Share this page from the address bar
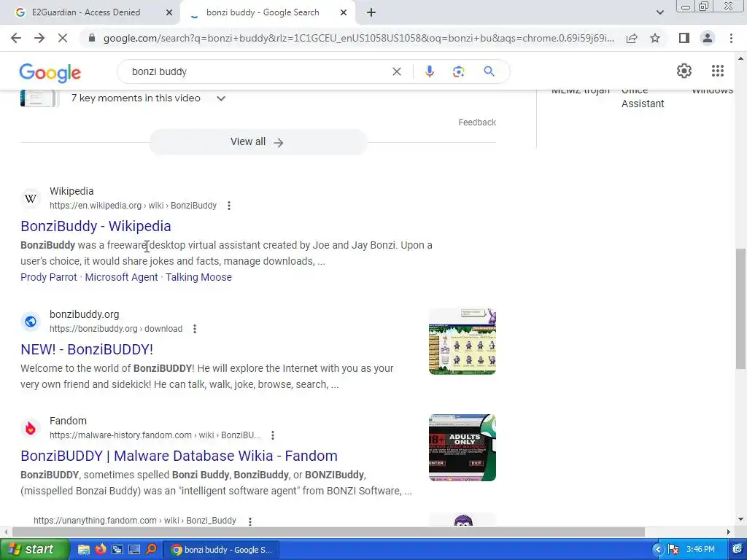This screenshot has width=747, height=560. tap(632, 38)
